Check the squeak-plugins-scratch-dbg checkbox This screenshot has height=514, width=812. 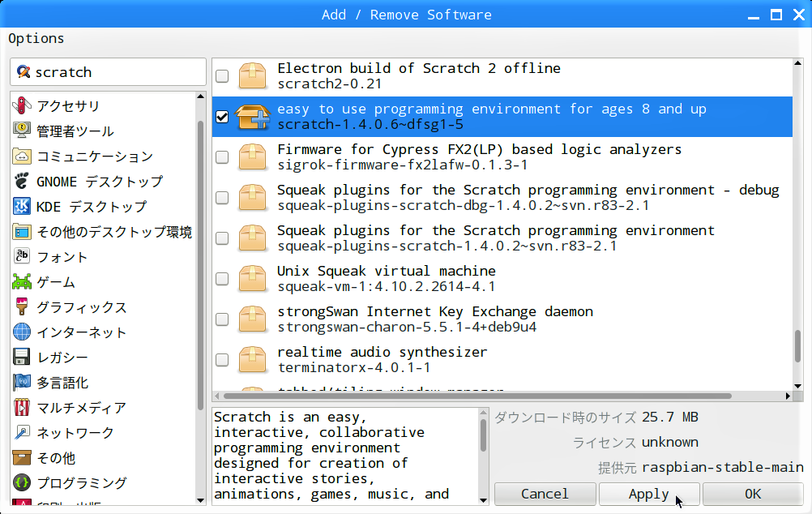pos(222,198)
